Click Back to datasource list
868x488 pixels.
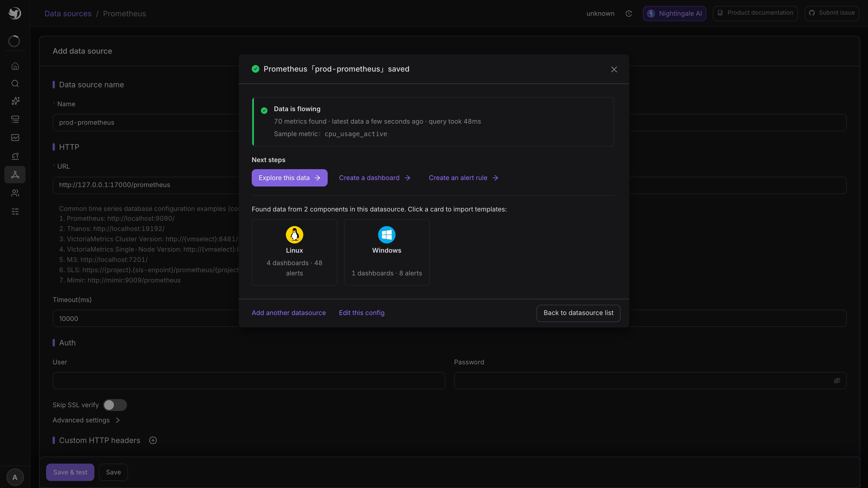tap(578, 313)
